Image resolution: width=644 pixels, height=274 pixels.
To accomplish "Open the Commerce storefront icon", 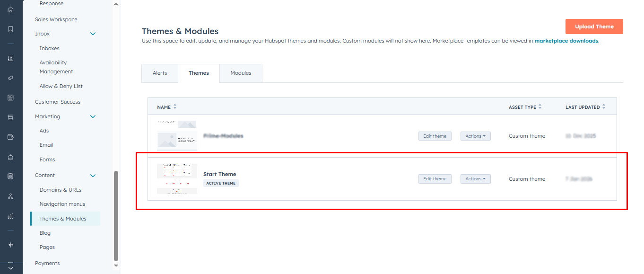I will (10, 117).
